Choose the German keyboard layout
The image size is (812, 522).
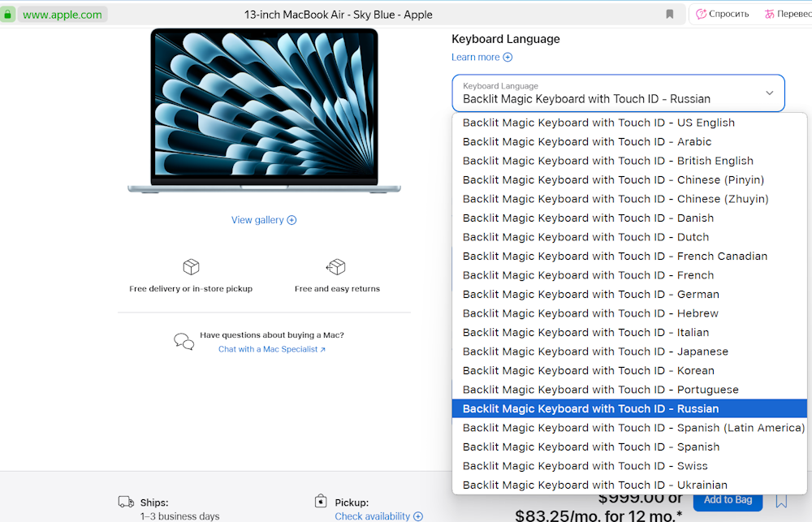click(x=629, y=295)
